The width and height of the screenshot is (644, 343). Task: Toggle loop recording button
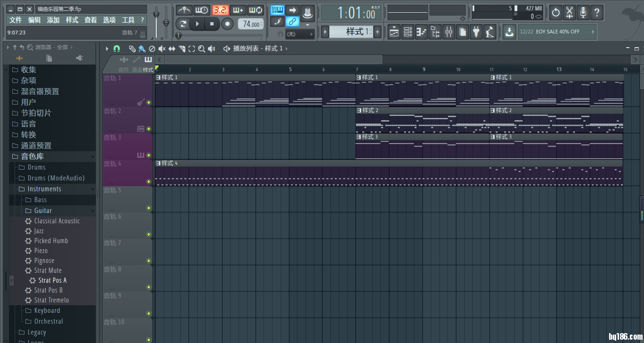coord(256,10)
